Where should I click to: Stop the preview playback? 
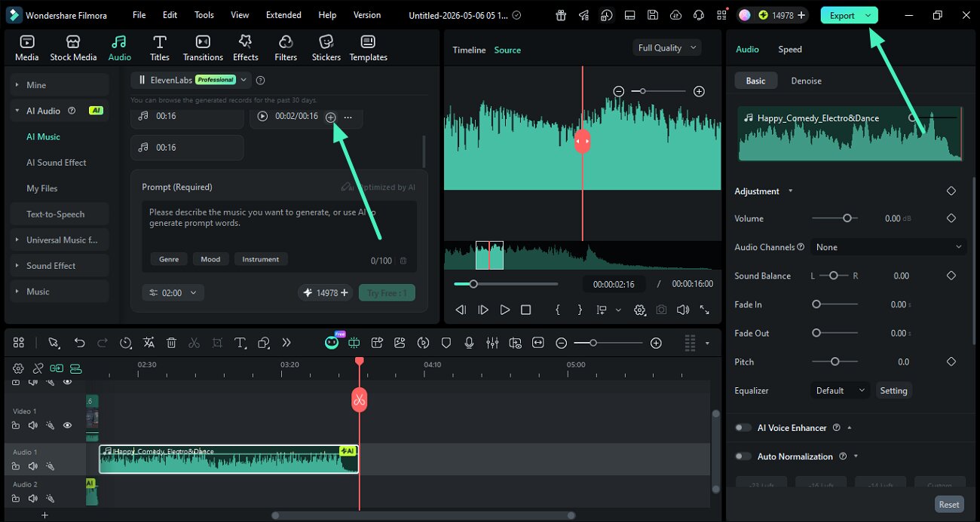point(526,310)
